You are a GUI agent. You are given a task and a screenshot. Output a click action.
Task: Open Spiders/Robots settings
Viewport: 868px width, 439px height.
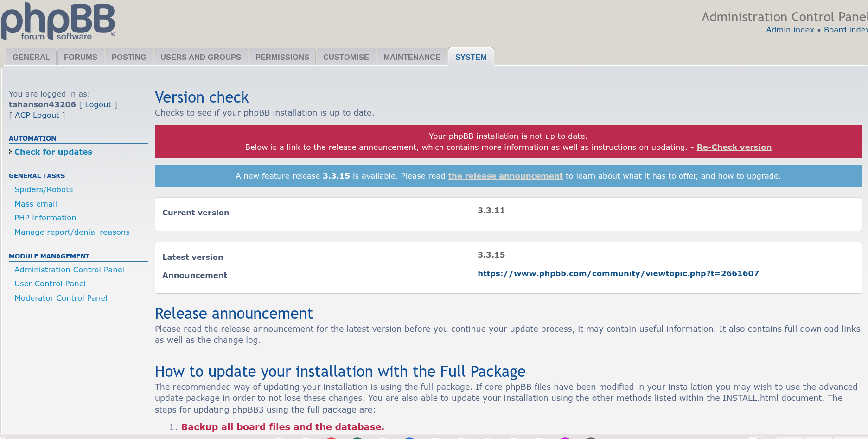43,189
